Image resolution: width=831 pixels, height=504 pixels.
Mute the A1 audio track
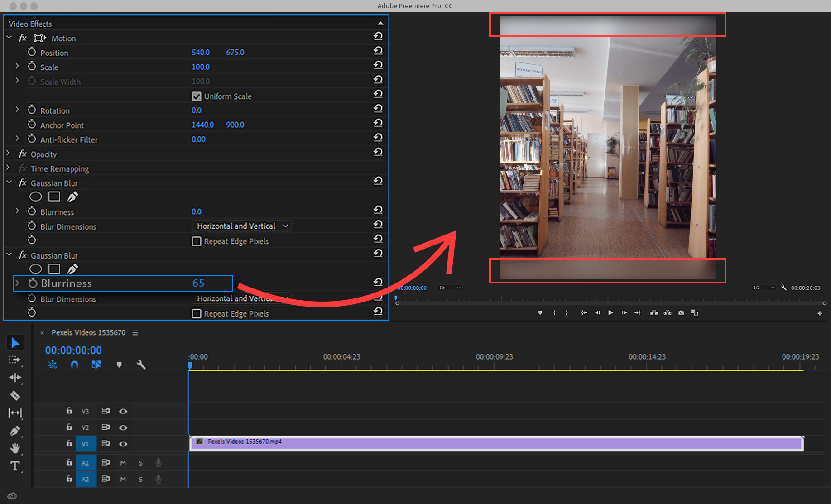click(123, 463)
